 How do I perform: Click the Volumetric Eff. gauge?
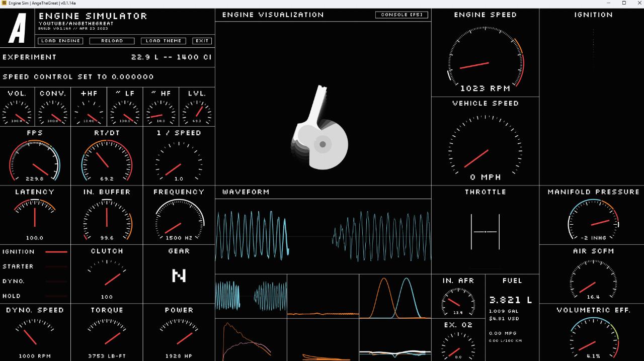pyautogui.click(x=593, y=338)
